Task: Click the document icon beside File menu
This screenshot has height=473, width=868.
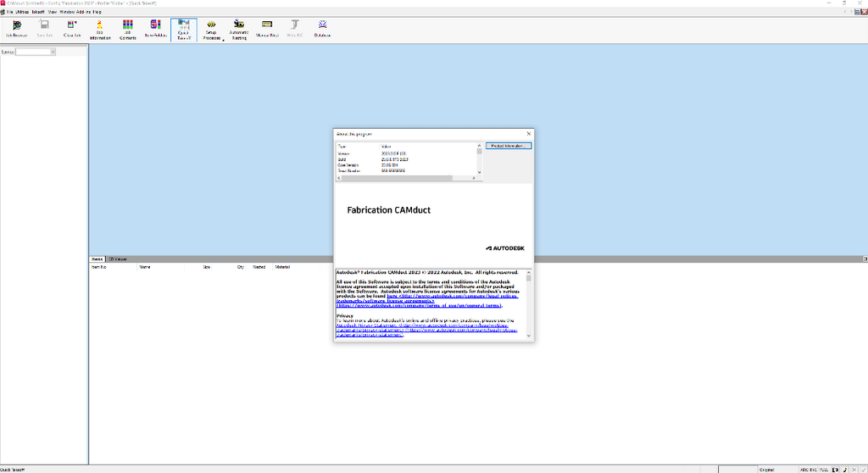Action: [x=3, y=12]
